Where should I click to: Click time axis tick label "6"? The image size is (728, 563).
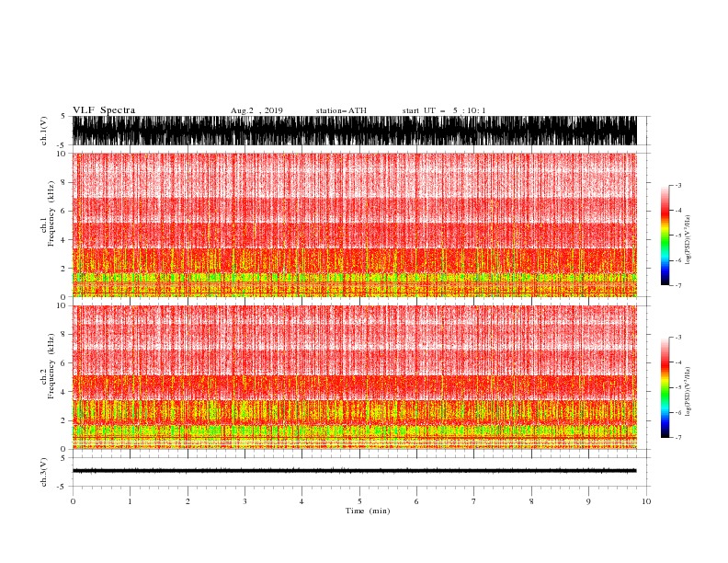(x=416, y=501)
